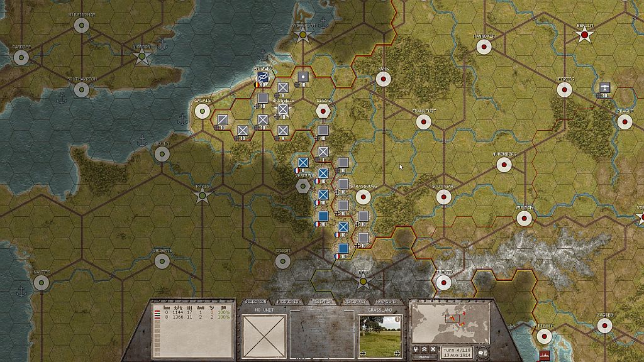Viewport: 644px width, 362px height.
Task: Click the Munich city marker
Action: (524, 218)
